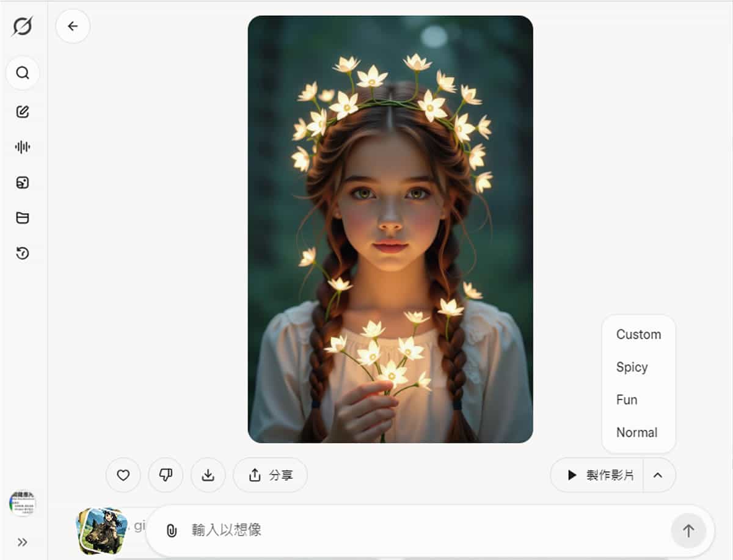Open Imagine via the sidebar image icon
The width and height of the screenshot is (733, 560).
(23, 183)
